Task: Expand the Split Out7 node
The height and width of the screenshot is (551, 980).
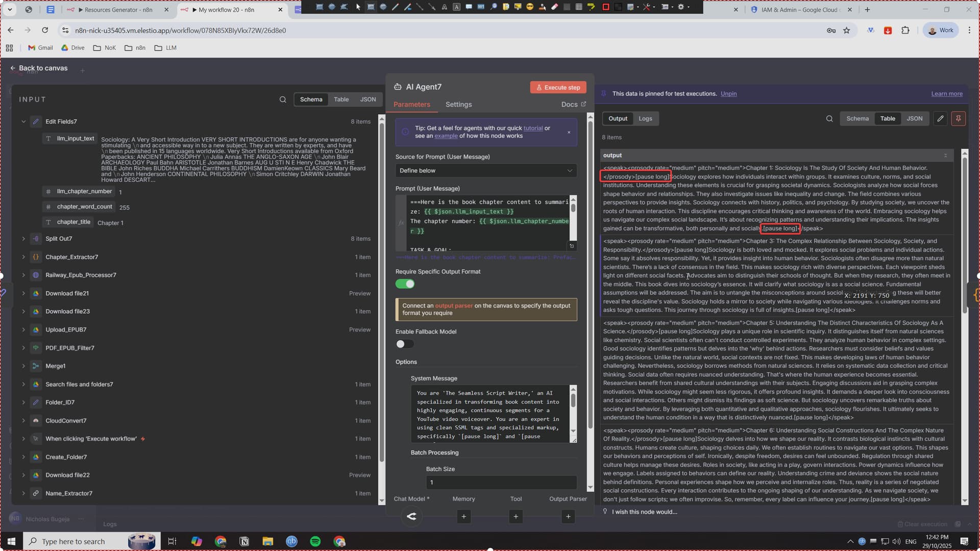Action: [x=23, y=239]
